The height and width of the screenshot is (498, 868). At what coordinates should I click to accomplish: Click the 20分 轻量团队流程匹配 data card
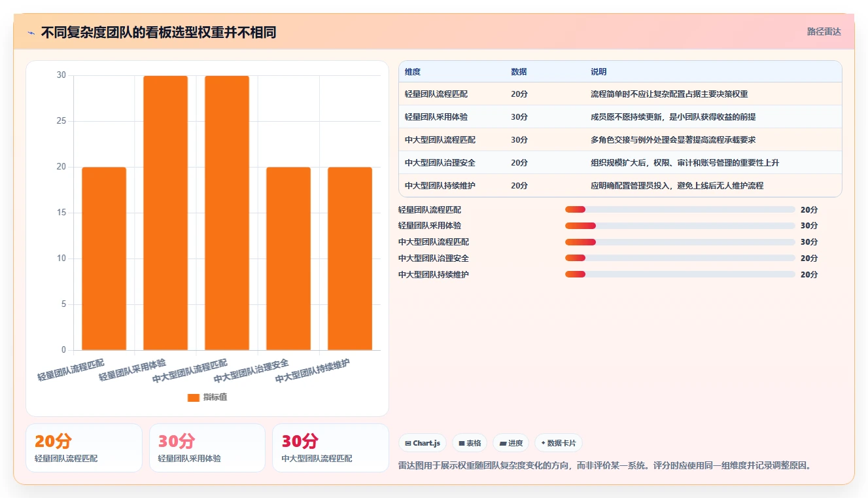[84, 448]
